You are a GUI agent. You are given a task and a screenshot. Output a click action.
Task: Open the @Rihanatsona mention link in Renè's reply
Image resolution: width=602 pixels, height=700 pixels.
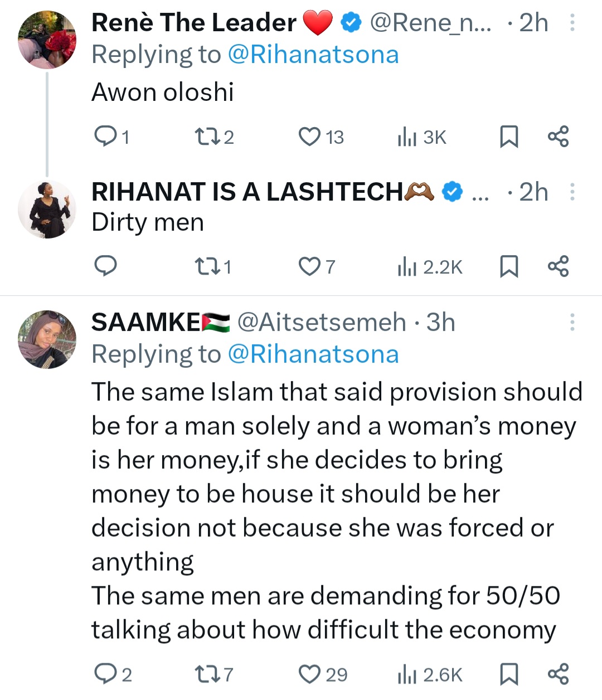(x=313, y=55)
